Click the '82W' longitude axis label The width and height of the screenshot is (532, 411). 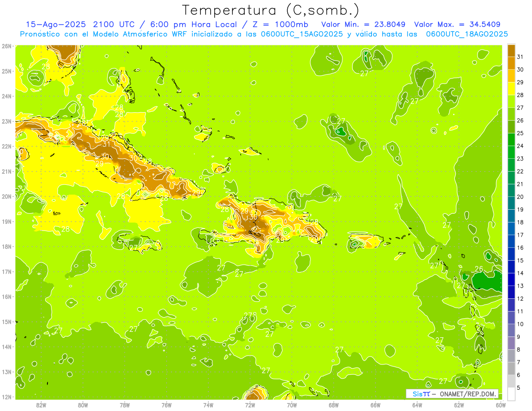[x=41, y=405]
